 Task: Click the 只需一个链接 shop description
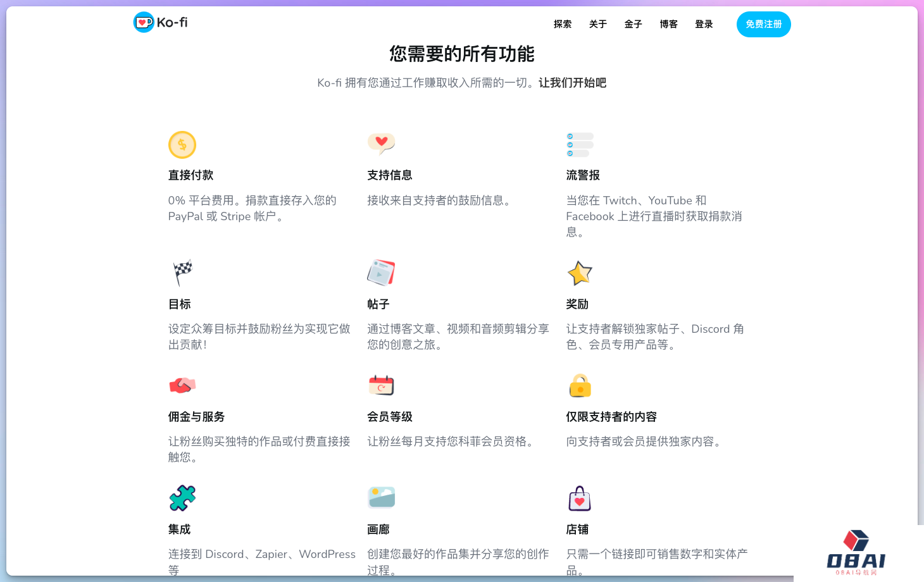coord(657,562)
